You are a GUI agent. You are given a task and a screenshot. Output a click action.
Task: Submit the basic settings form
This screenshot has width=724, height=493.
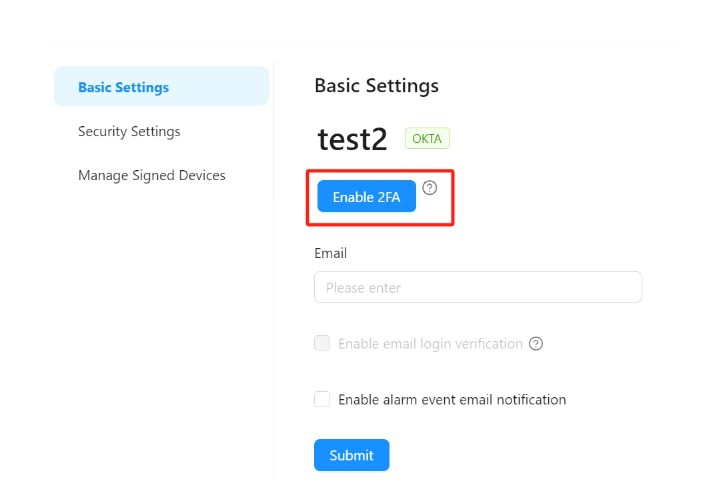351,455
